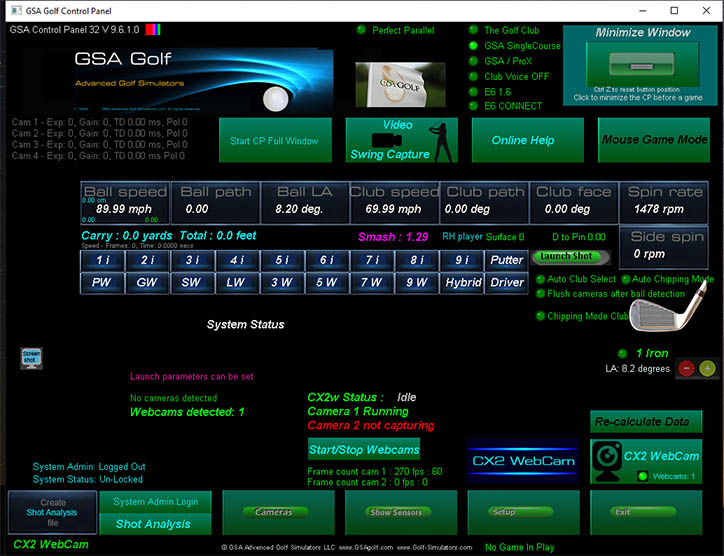724x556 pixels.
Task: Click the Screenshot icon
Action: click(x=31, y=358)
